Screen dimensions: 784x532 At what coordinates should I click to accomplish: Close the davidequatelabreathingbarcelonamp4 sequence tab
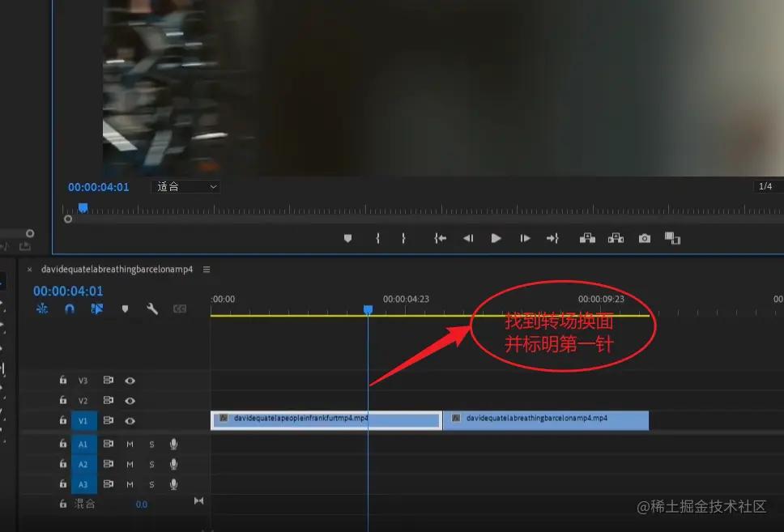coord(29,270)
